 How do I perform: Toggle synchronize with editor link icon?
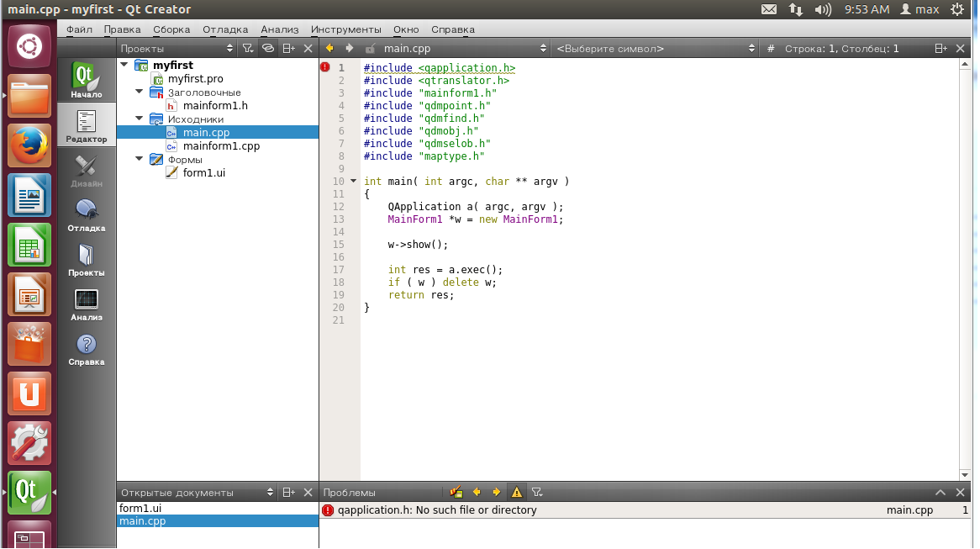coord(268,49)
